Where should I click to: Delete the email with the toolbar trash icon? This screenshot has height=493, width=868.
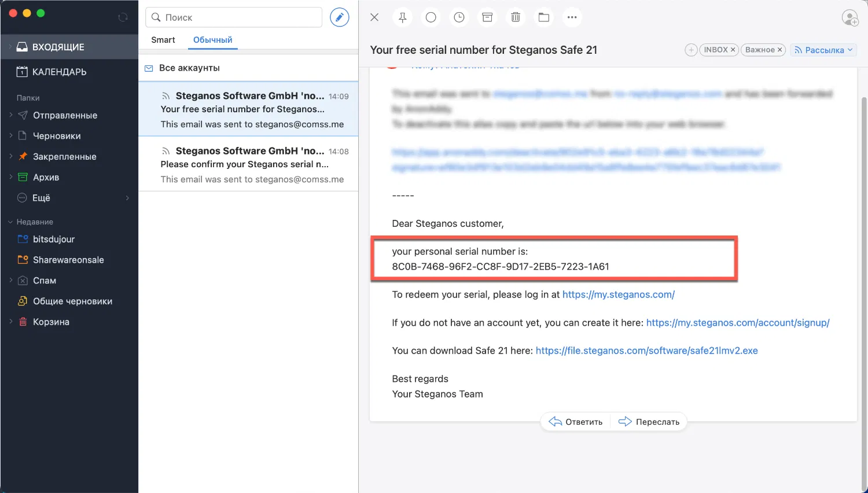(516, 17)
